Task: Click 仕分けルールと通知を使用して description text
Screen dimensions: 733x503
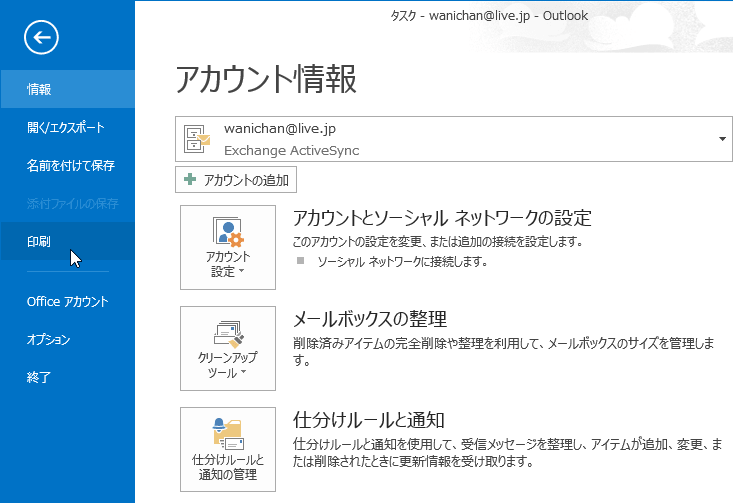Action: point(508,453)
